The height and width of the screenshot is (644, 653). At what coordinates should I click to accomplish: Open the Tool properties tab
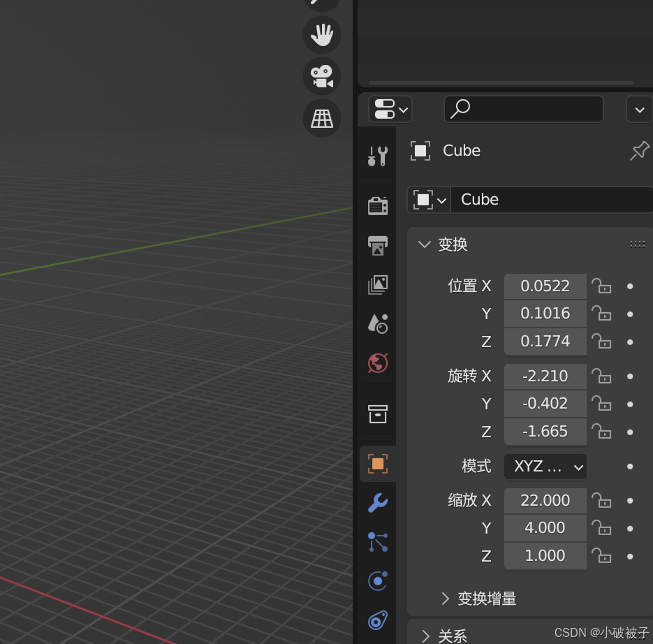click(378, 156)
